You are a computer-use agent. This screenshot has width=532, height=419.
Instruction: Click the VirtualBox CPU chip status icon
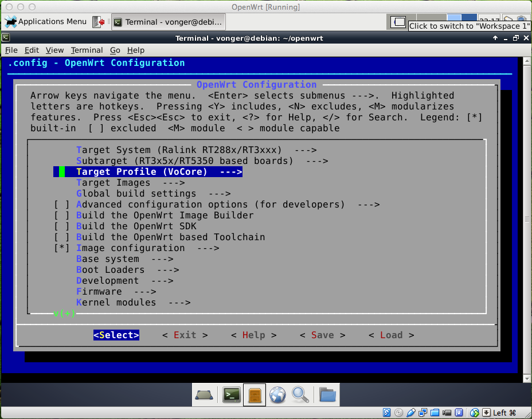(459, 413)
